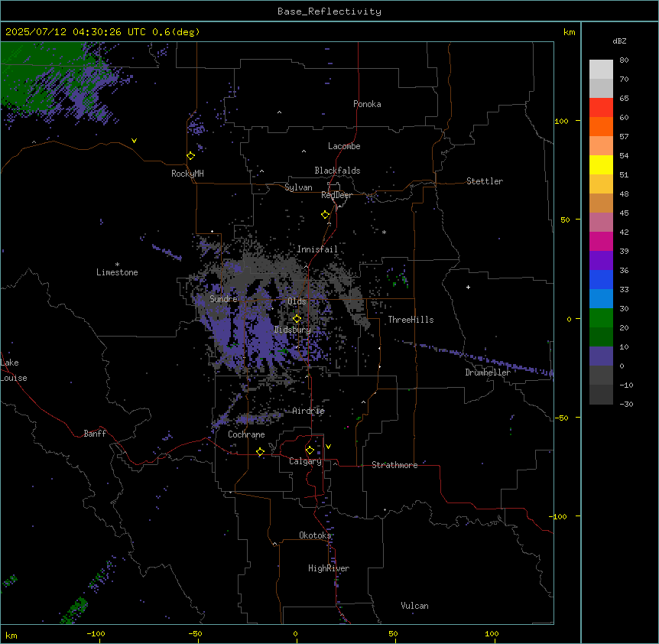Click the Drumheller label
This screenshot has width=659, height=644.
click(x=488, y=372)
